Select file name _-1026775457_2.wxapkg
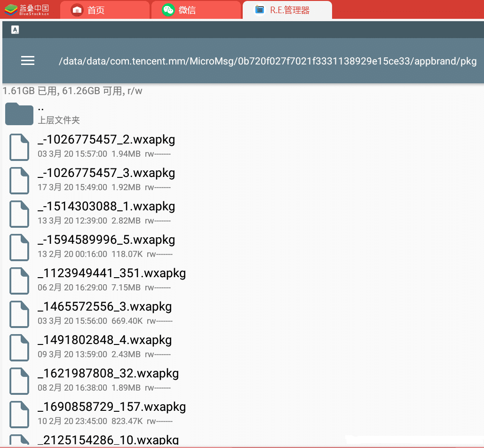484x448 pixels. [106, 140]
